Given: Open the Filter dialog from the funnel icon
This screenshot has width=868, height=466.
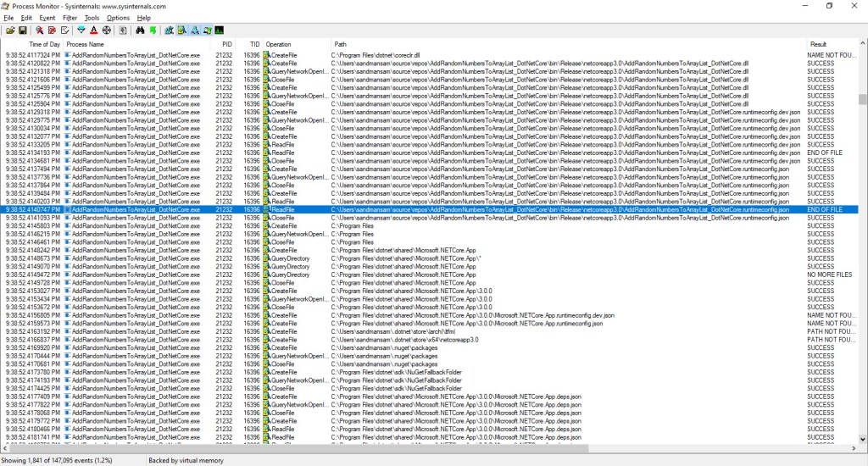Looking at the screenshot, I should pyautogui.click(x=81, y=31).
